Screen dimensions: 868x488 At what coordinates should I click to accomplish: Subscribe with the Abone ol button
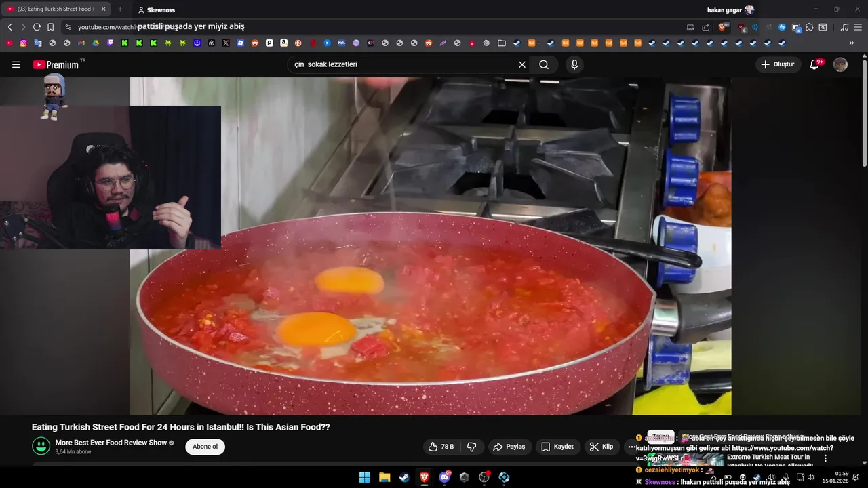click(205, 447)
